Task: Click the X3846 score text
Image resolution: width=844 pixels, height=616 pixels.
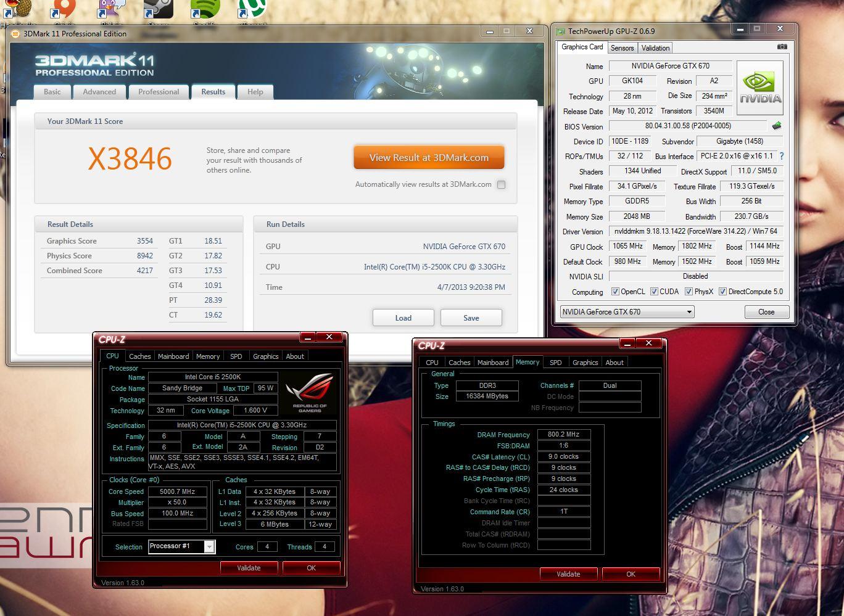Action: 130,159
